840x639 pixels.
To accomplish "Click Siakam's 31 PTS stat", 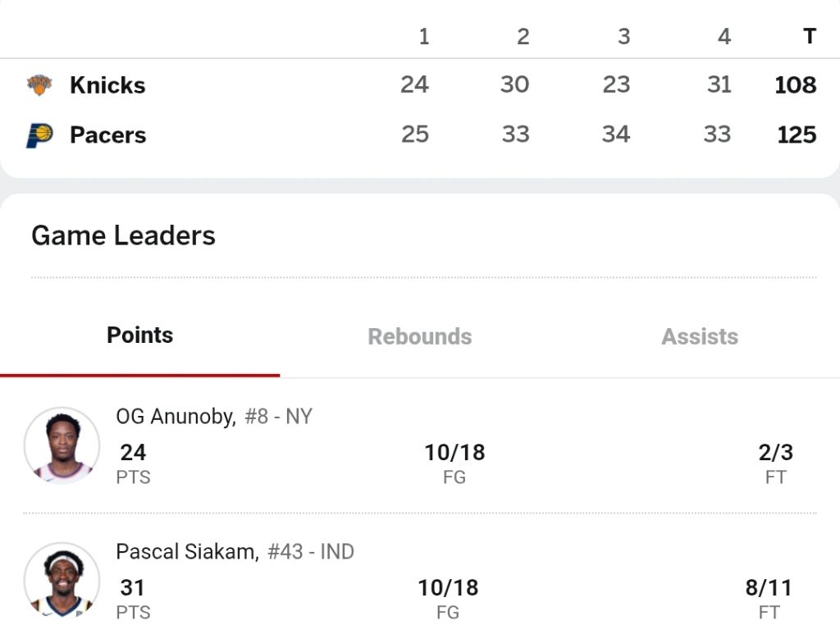I will pyautogui.click(x=132, y=588).
